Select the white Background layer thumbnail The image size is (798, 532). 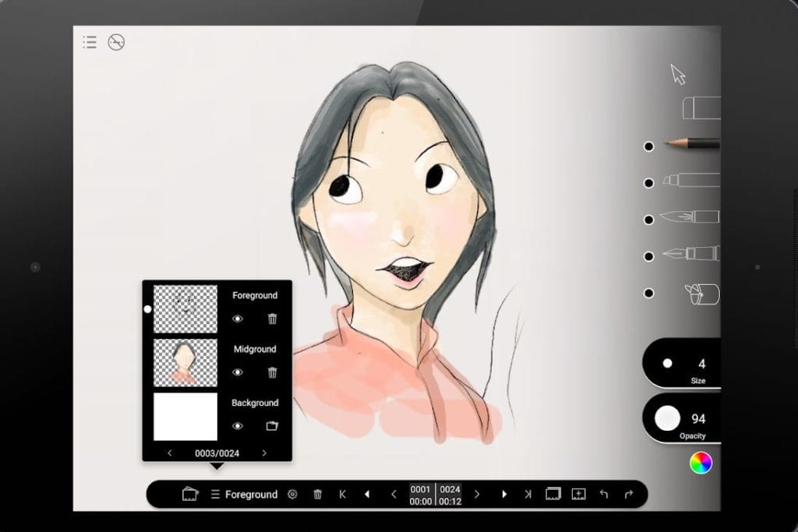tap(185, 417)
